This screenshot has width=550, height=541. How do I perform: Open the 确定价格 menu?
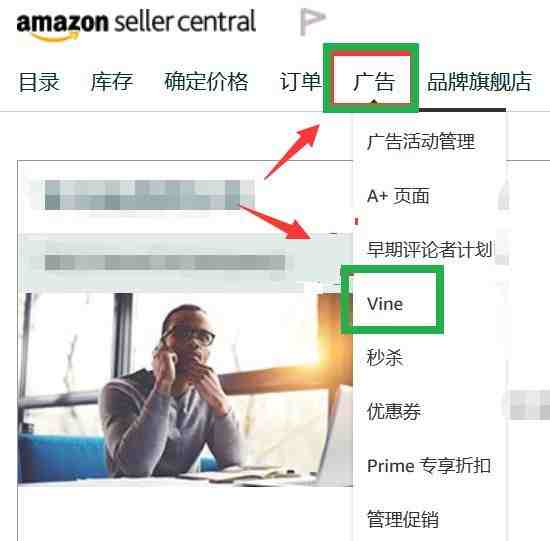(206, 81)
